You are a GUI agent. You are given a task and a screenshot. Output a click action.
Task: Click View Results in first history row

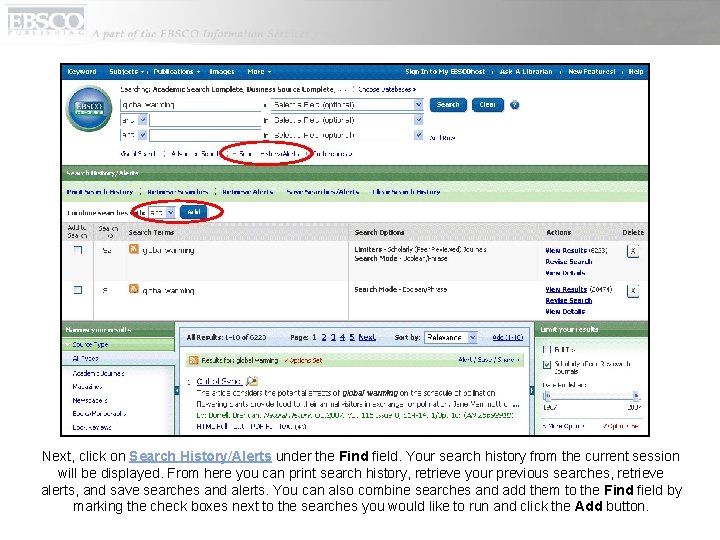click(x=566, y=250)
